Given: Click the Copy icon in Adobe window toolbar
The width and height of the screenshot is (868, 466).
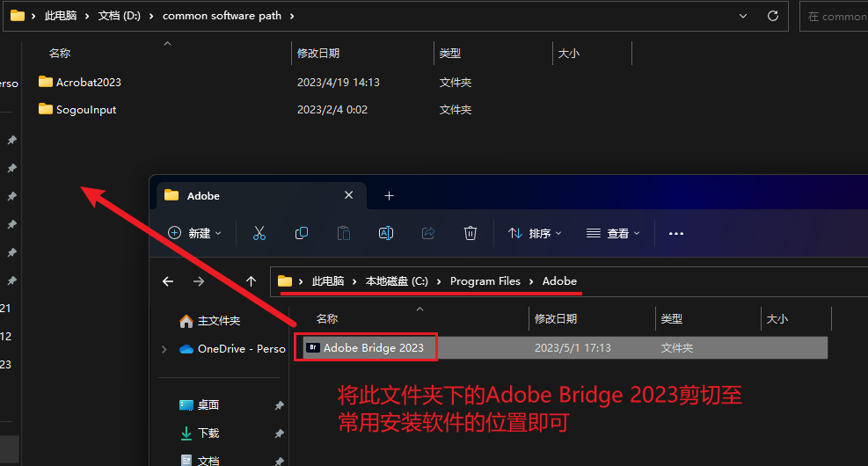Looking at the screenshot, I should [x=301, y=233].
